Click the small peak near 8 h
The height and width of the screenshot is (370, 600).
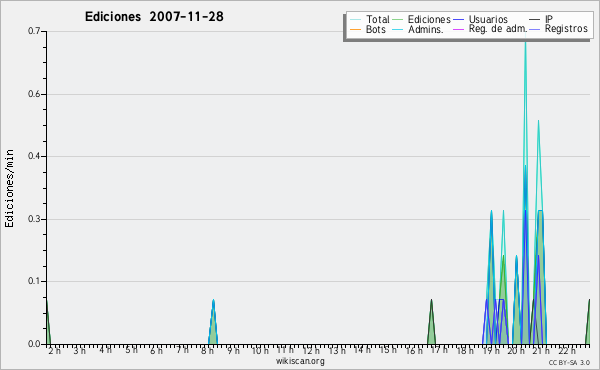point(213,323)
